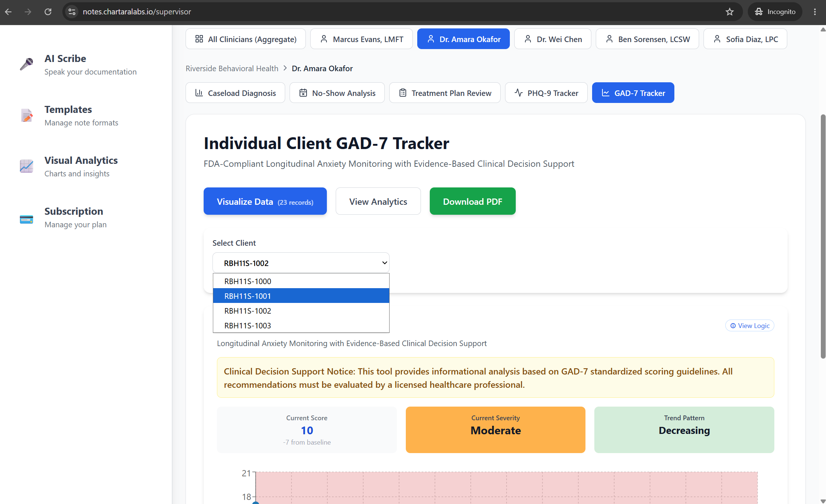The height and width of the screenshot is (504, 826).
Task: Click the Riverside Behavioral Health breadcrumb
Action: click(232, 68)
